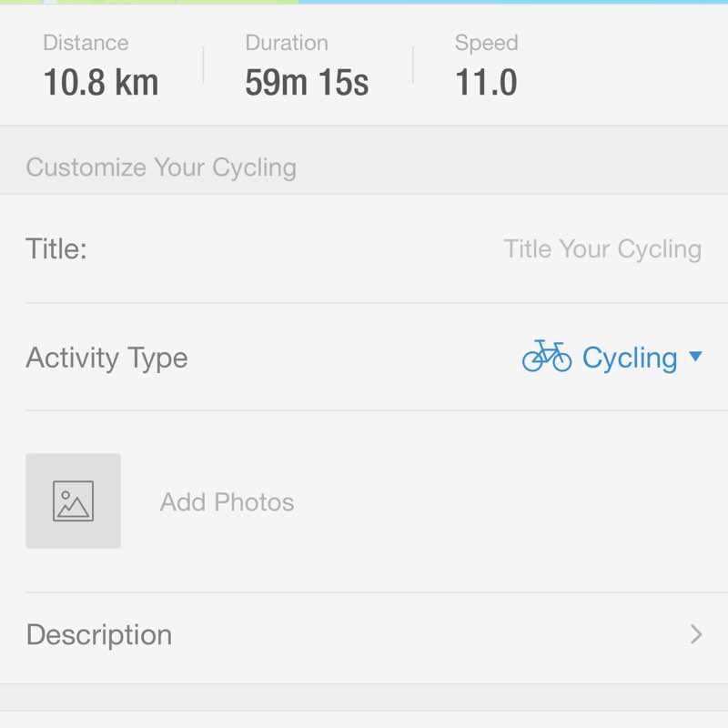Tap the blue area of the map
The height and width of the screenshot is (728, 728).
pos(510,2)
